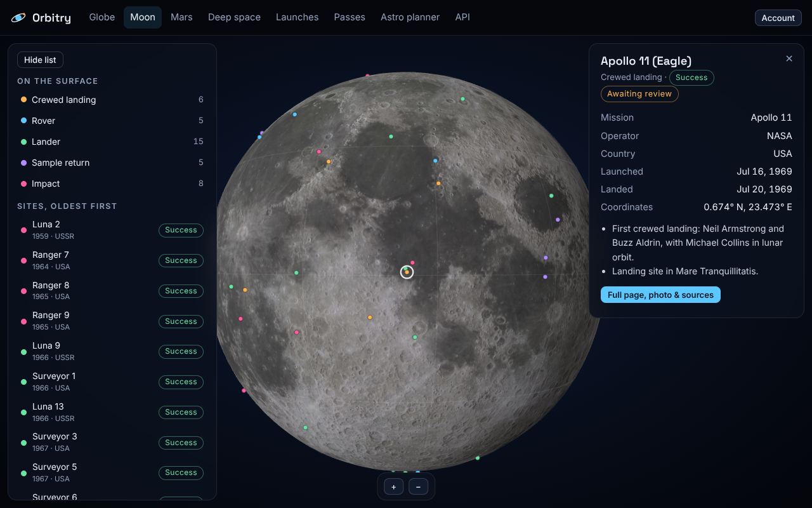Close the Apollo 11 details panel
This screenshot has height=508, width=812.
[x=789, y=58]
